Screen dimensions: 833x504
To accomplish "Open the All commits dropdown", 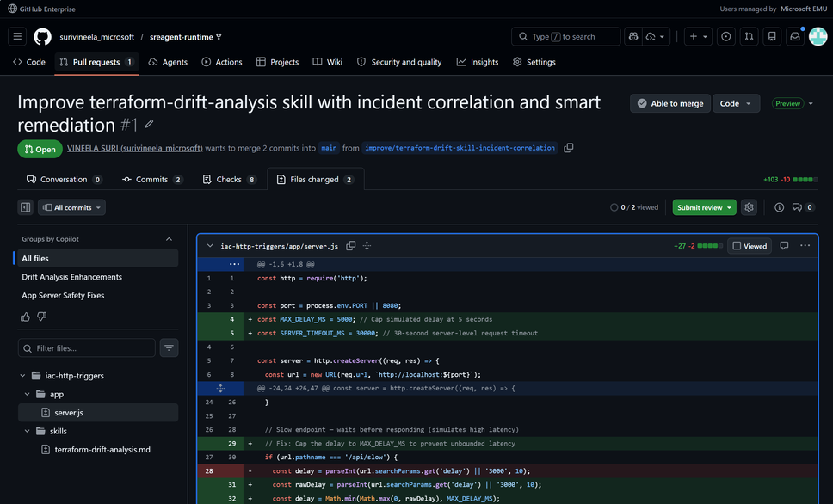I will [x=71, y=207].
